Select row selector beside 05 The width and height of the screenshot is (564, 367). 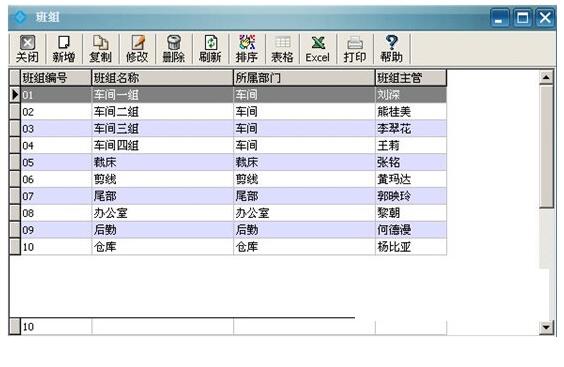pos(15,162)
